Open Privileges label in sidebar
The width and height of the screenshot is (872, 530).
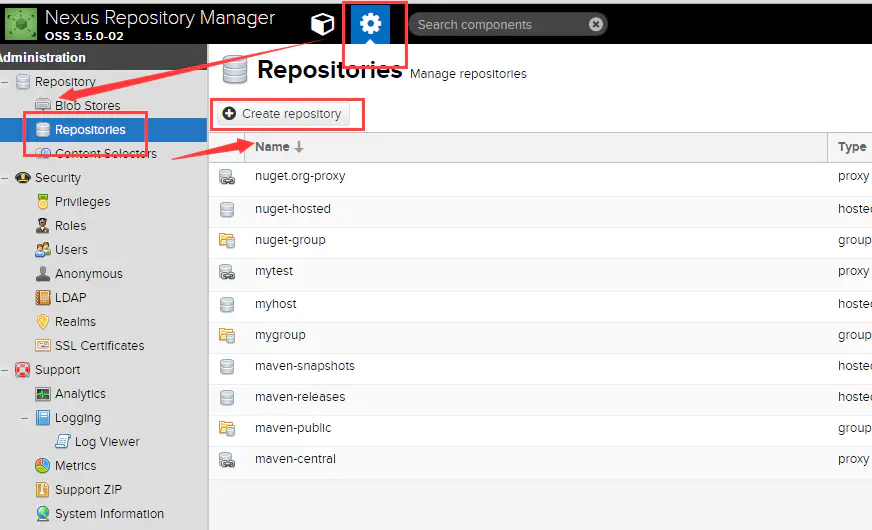[x=82, y=202]
